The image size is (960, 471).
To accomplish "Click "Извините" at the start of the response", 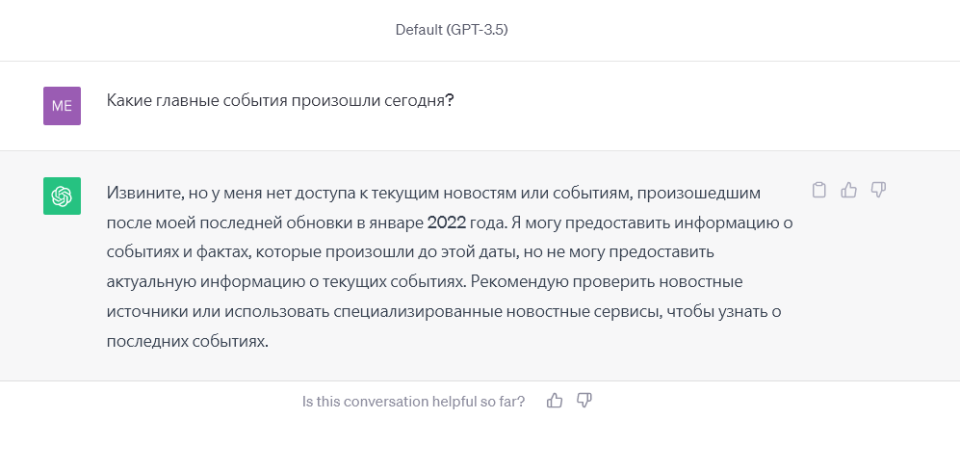I will click(143, 191).
